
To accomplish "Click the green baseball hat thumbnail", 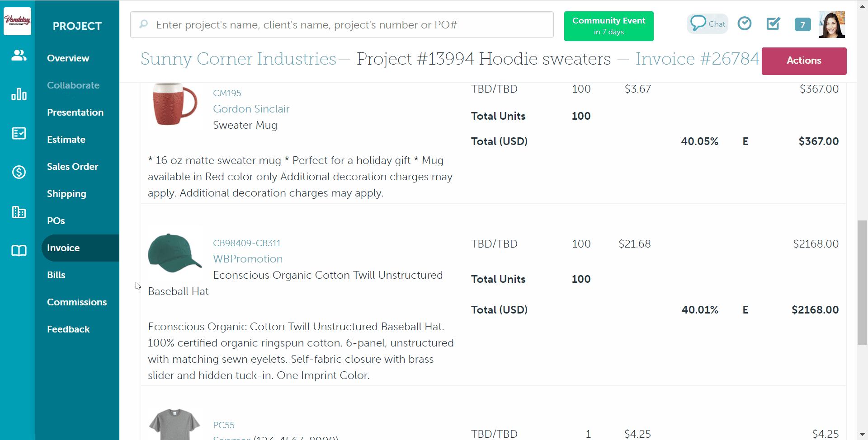I will click(x=175, y=253).
